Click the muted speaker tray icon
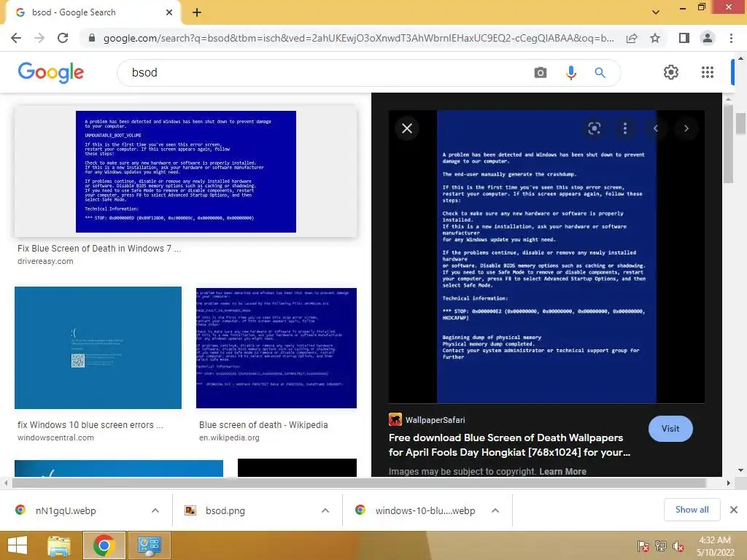The width and height of the screenshot is (747, 560). click(x=678, y=546)
